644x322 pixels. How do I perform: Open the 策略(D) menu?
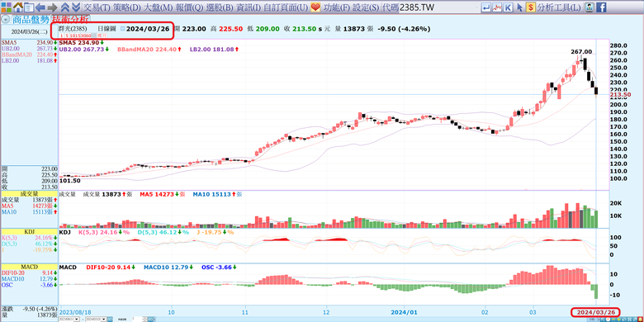click(126, 7)
